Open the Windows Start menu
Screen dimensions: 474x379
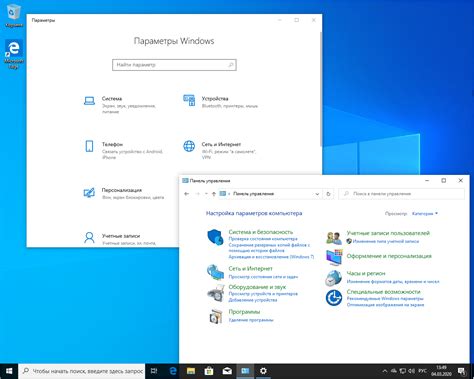click(x=9, y=371)
